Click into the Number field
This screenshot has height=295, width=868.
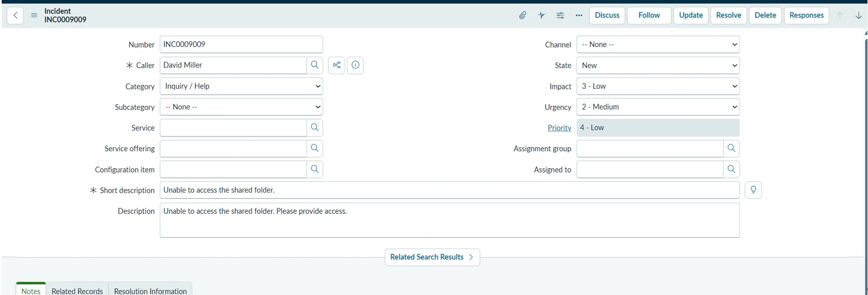tap(242, 44)
